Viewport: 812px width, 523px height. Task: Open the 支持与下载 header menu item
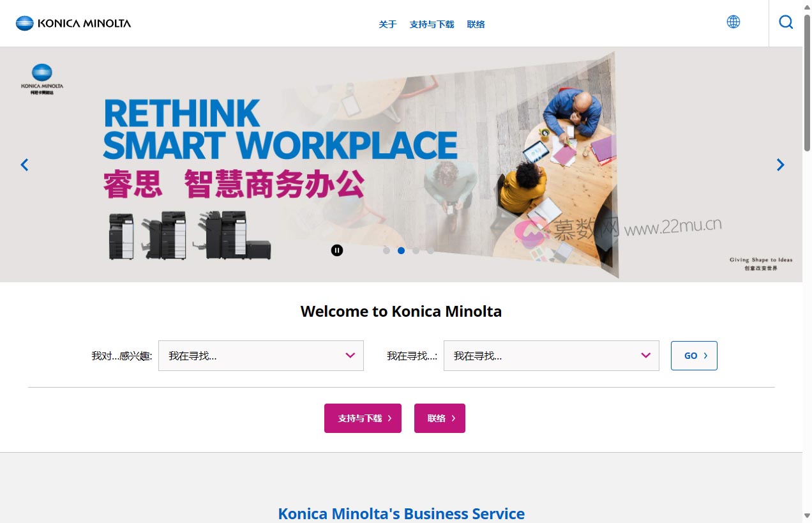432,24
